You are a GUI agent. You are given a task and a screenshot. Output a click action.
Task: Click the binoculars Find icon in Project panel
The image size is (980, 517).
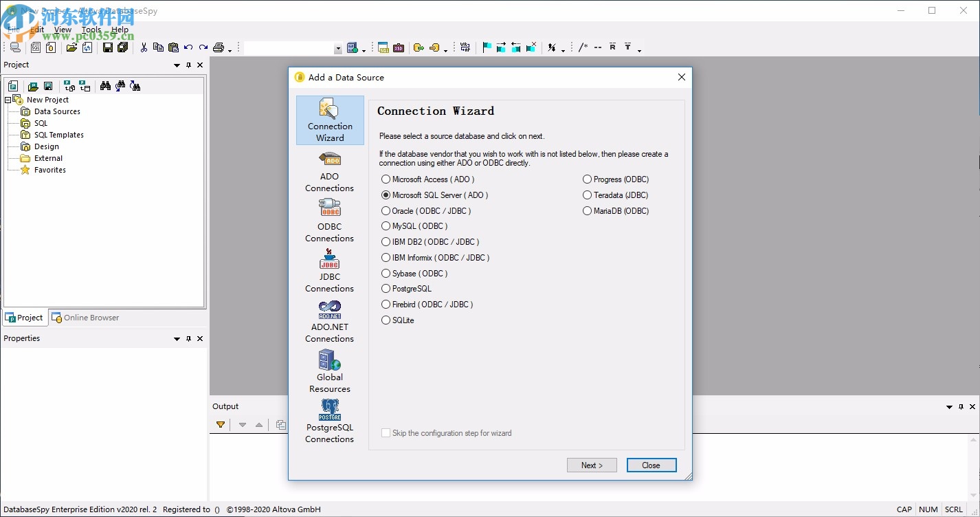pyautogui.click(x=105, y=86)
